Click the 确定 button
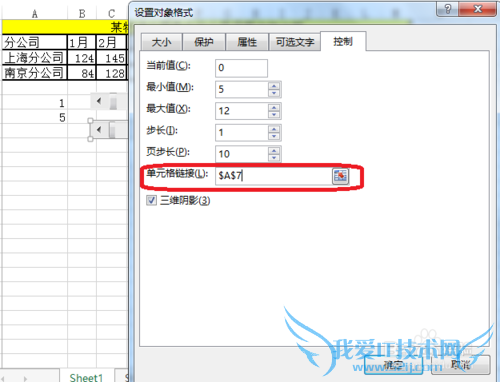 (393, 365)
